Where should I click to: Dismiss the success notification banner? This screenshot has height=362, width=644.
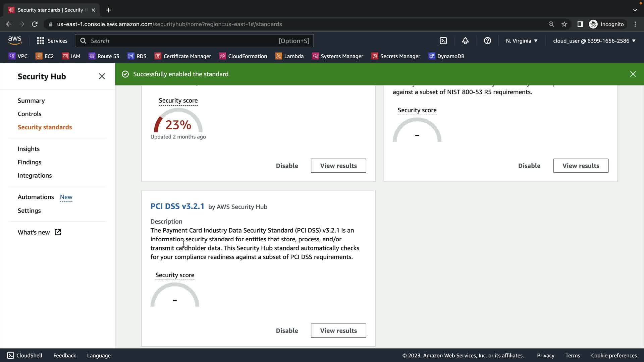click(x=633, y=74)
